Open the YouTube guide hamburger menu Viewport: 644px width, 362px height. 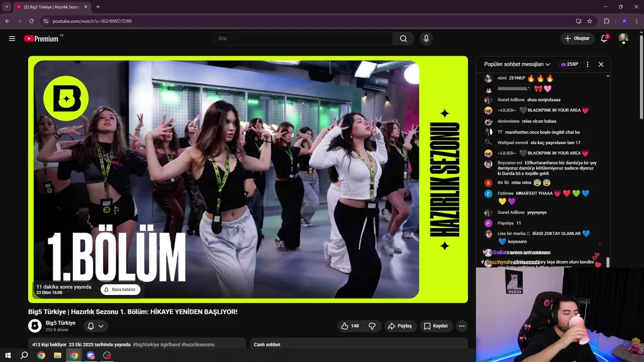[x=12, y=38]
